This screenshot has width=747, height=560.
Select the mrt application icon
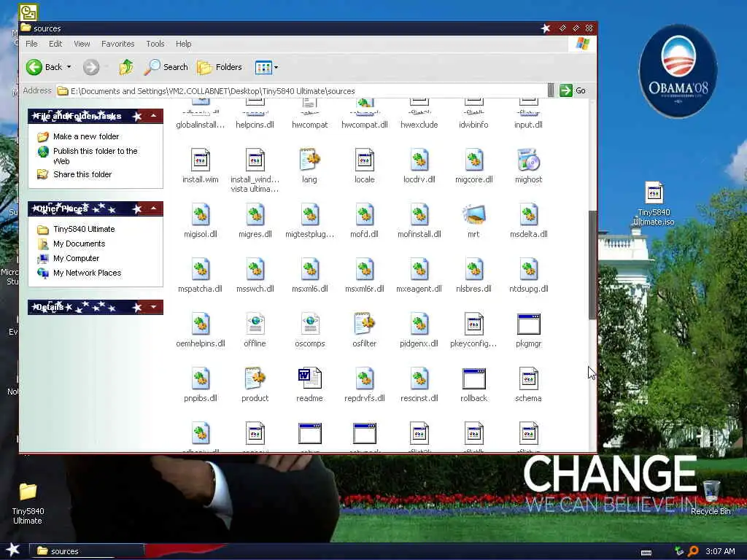click(x=474, y=215)
